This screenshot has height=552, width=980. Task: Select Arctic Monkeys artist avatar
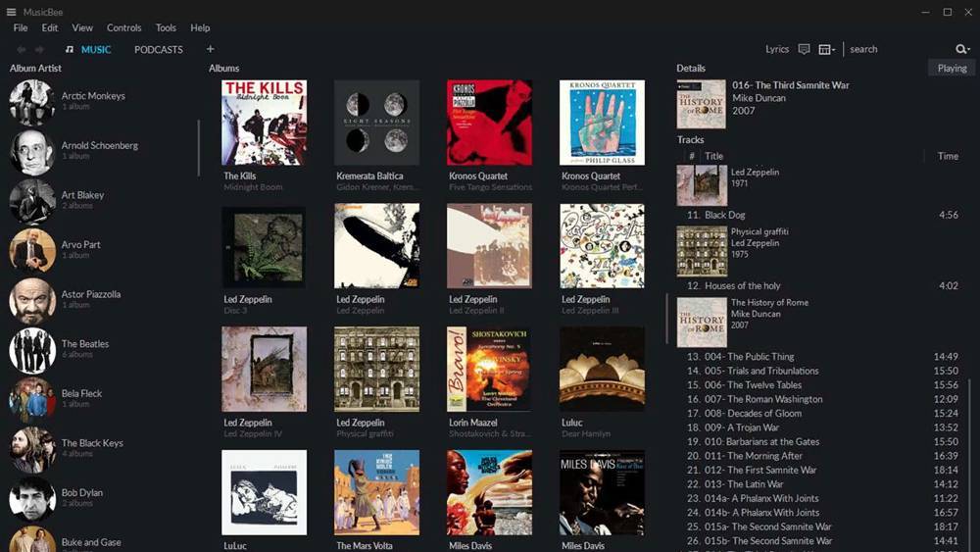(32, 102)
